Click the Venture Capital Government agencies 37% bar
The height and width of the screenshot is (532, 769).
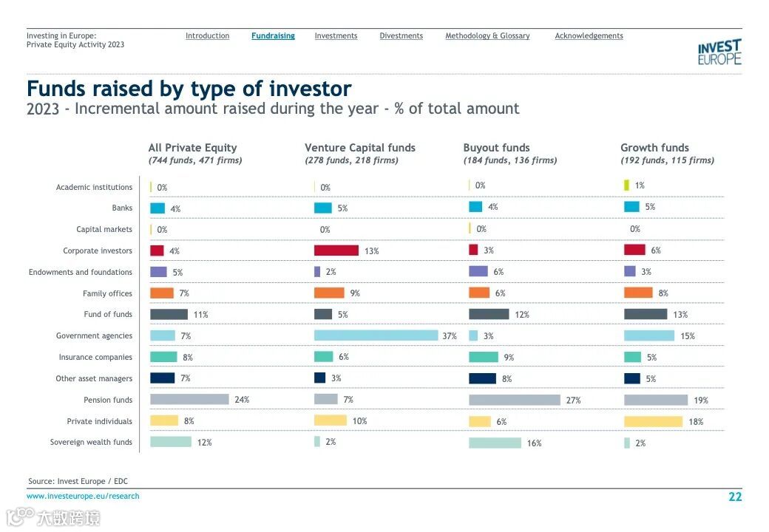point(376,335)
